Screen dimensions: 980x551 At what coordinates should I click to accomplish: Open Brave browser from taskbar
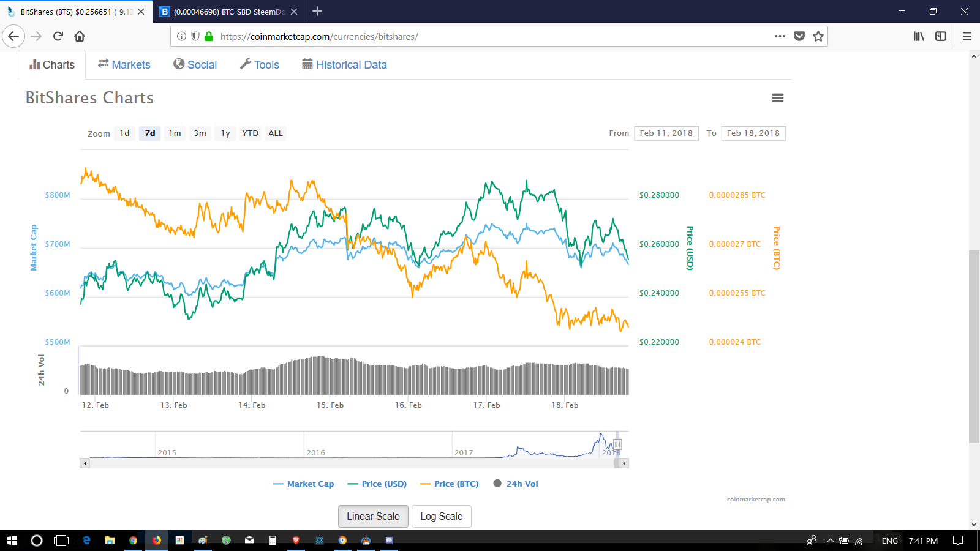coord(296,541)
